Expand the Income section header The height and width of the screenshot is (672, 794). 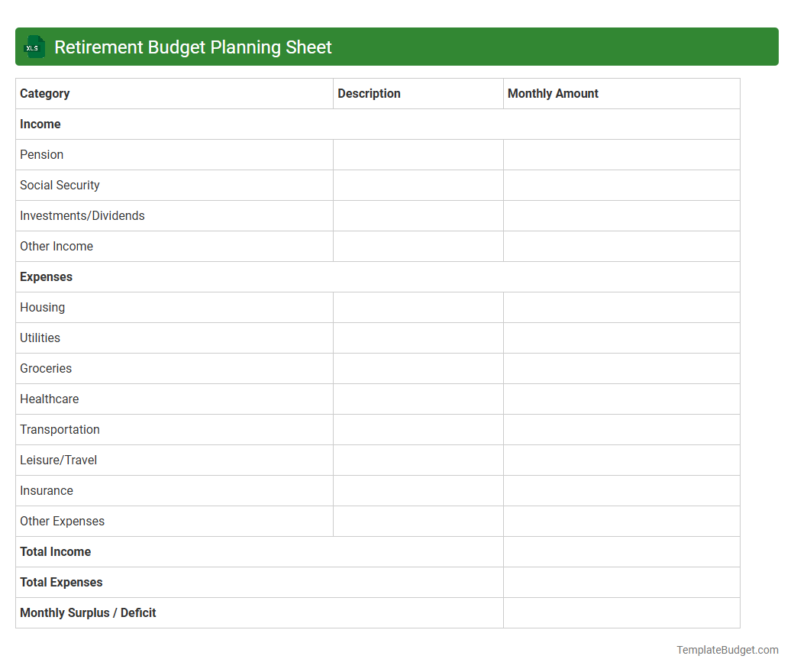coord(40,124)
